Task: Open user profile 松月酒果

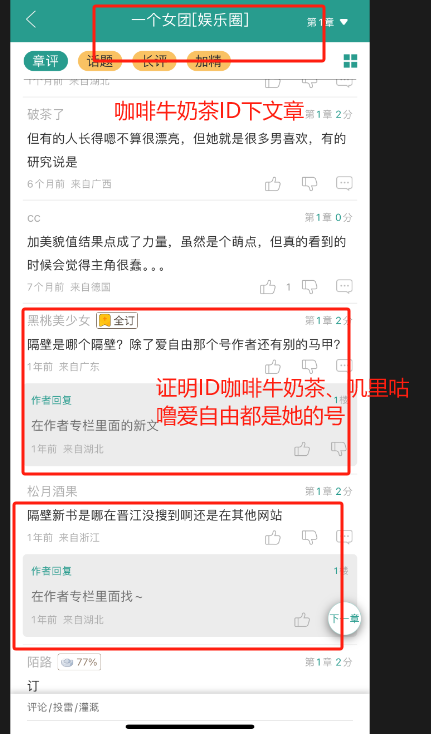Action: [x=52, y=492]
